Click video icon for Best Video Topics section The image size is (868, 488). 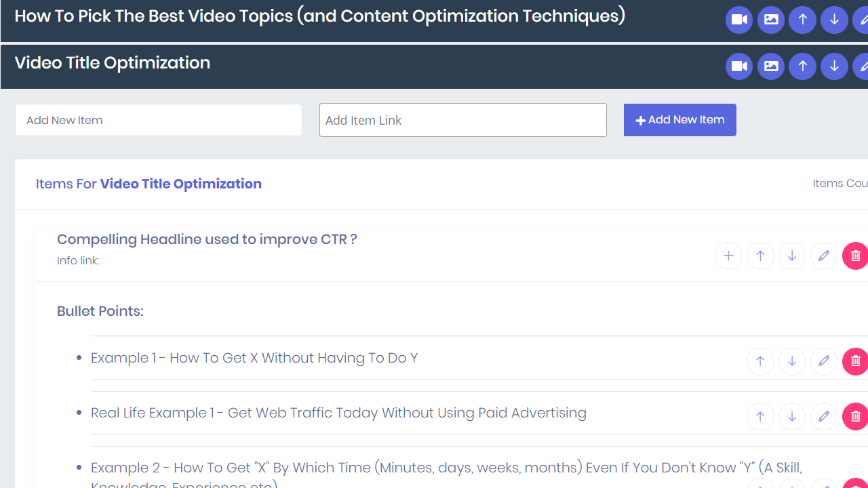point(739,20)
